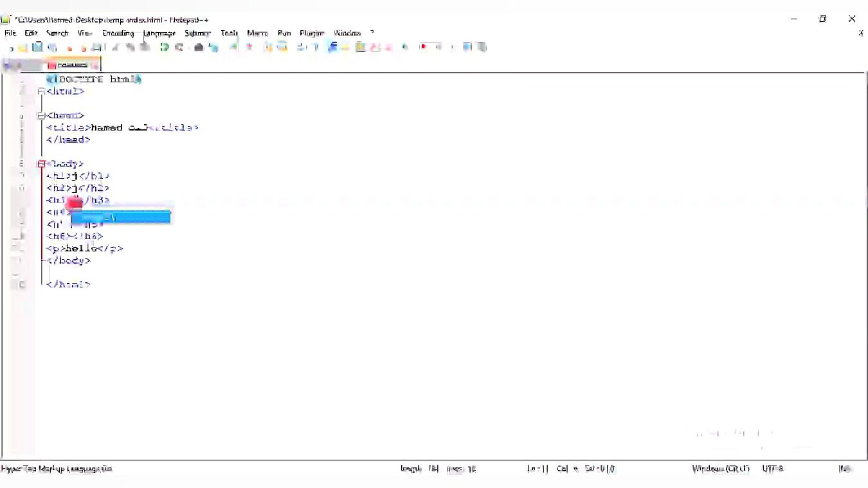
Task: Open the View menu
Action: pyautogui.click(x=85, y=33)
